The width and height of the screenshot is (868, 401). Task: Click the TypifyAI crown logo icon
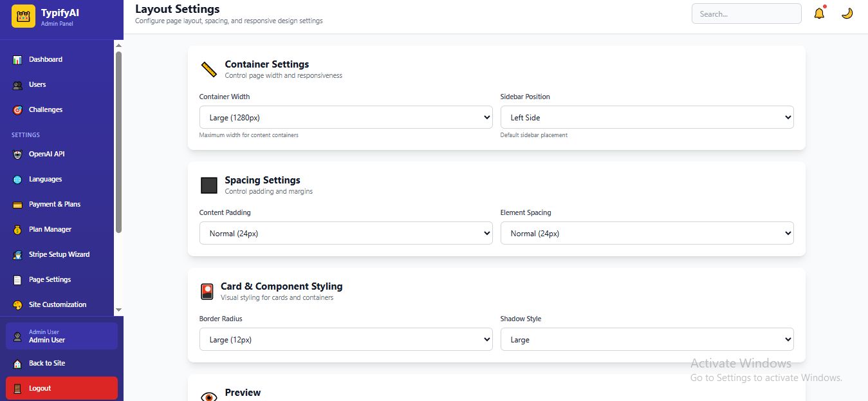coord(23,16)
